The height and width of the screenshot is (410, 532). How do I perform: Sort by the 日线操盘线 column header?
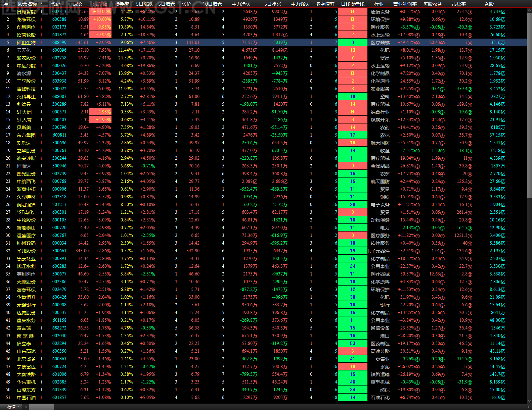tap(353, 4)
